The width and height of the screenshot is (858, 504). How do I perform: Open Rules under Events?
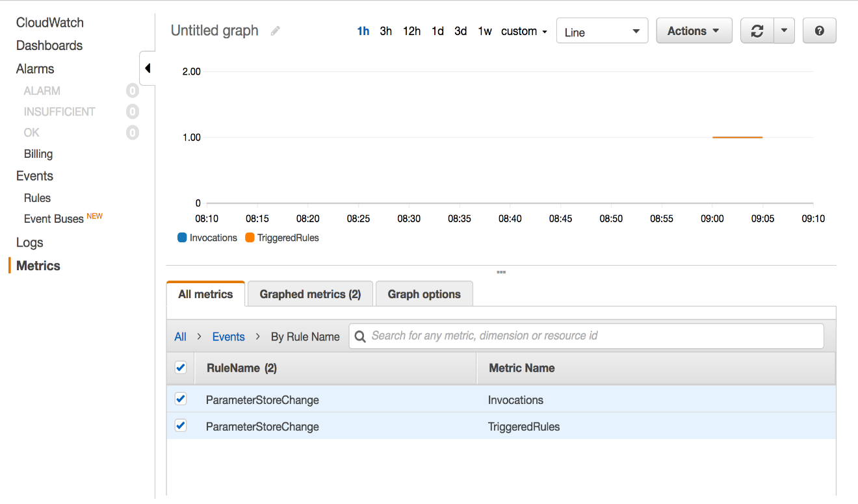point(37,198)
